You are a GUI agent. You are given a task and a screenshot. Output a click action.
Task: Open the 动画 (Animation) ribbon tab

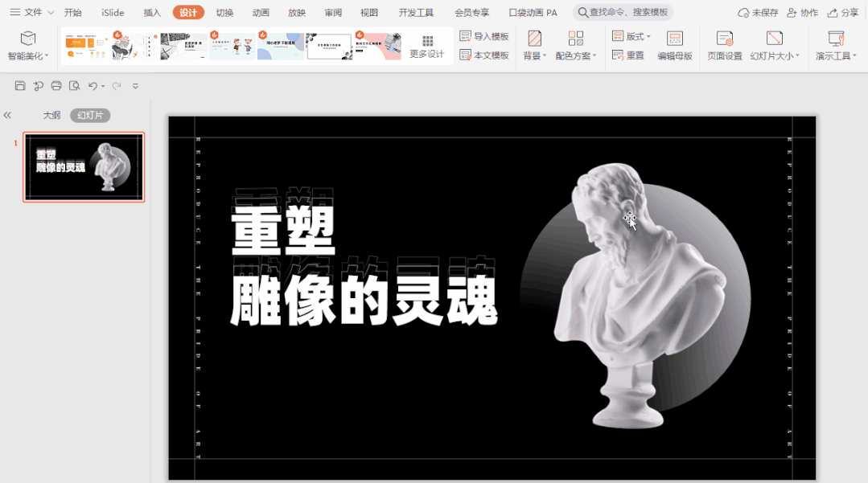[x=261, y=13]
